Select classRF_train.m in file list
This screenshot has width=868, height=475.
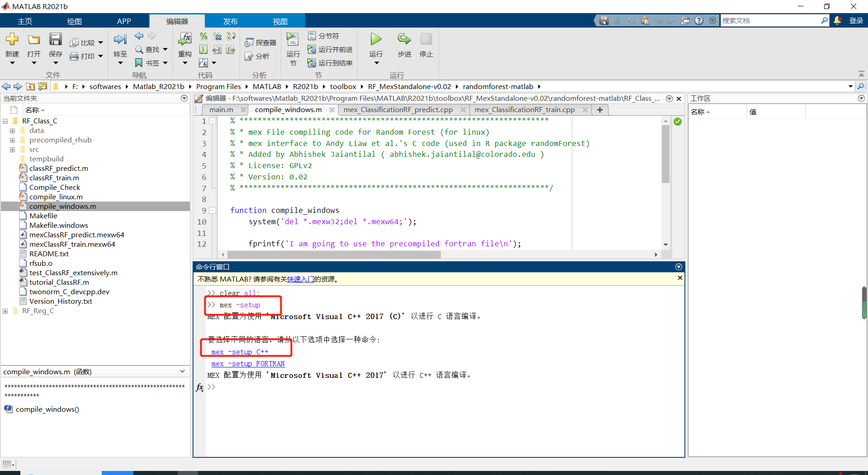coord(54,178)
